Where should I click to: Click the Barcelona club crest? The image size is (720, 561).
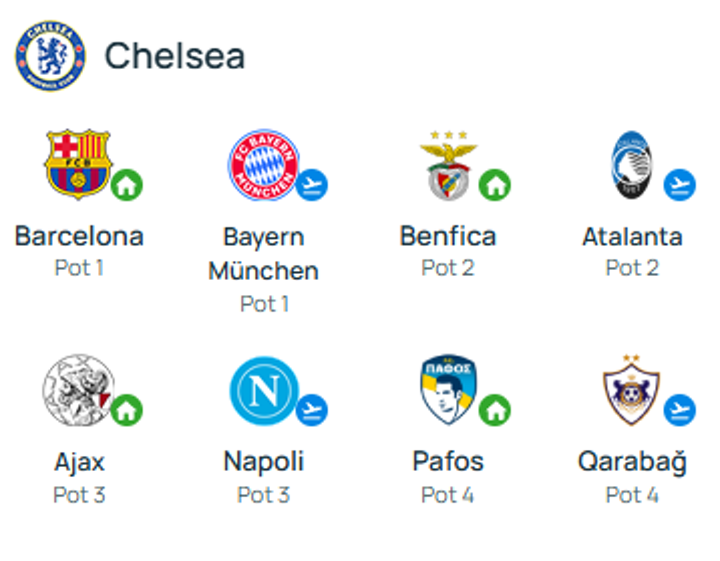[x=77, y=164]
